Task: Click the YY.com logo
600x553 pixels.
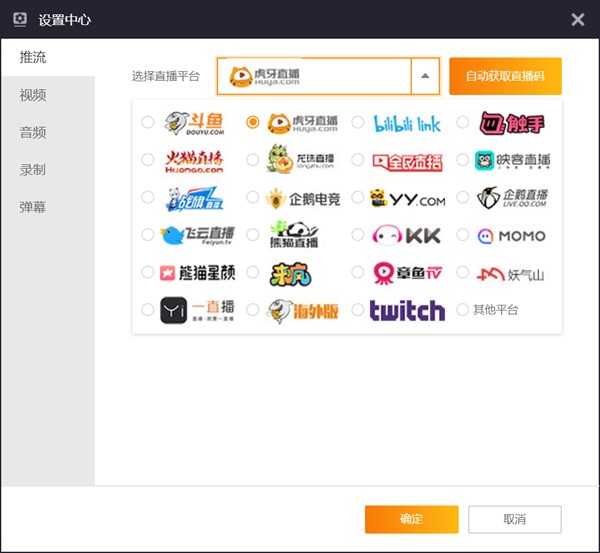Action: click(408, 199)
